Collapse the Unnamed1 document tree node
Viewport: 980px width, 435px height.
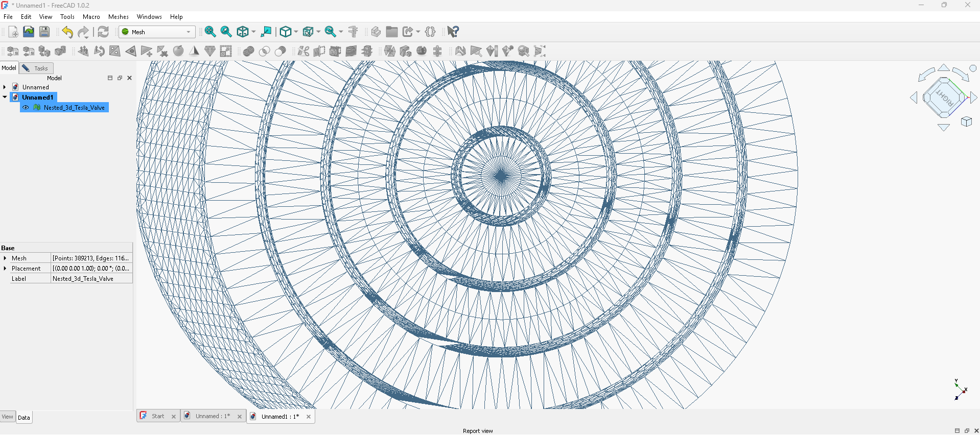(x=5, y=97)
